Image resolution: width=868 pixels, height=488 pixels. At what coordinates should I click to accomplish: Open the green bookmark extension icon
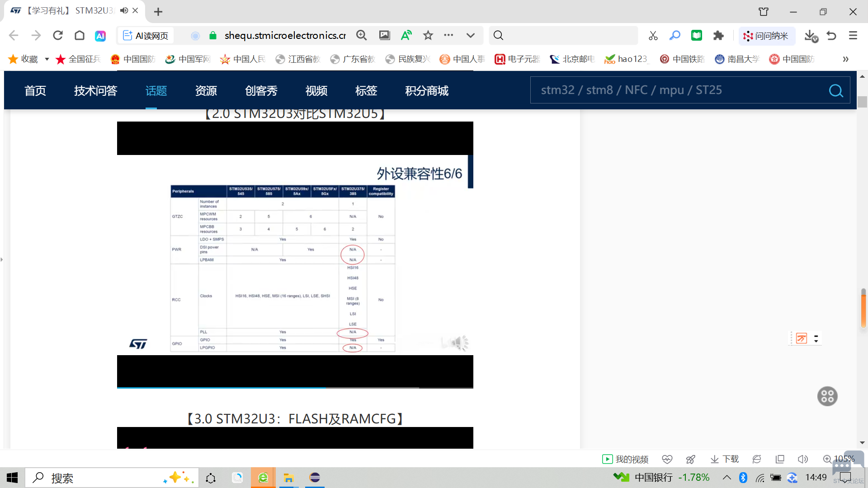697,35
